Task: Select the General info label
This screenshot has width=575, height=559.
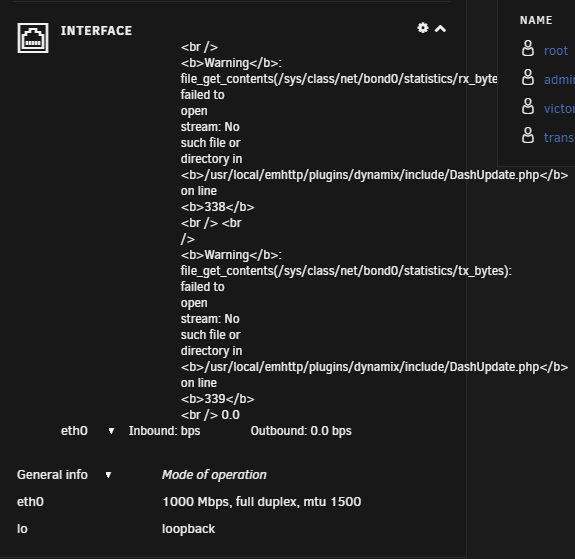Action: point(52,475)
